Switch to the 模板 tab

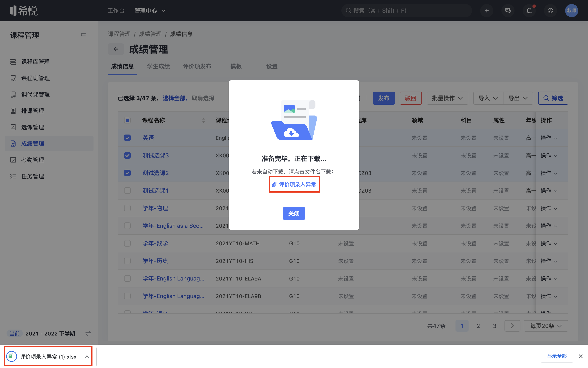[236, 66]
